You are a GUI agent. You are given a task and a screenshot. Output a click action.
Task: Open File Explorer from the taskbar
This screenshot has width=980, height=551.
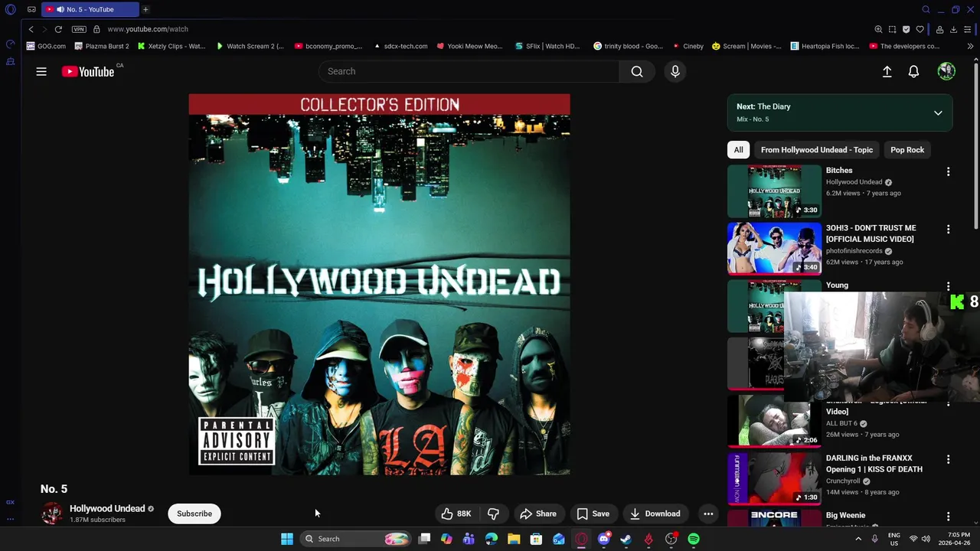tap(514, 539)
